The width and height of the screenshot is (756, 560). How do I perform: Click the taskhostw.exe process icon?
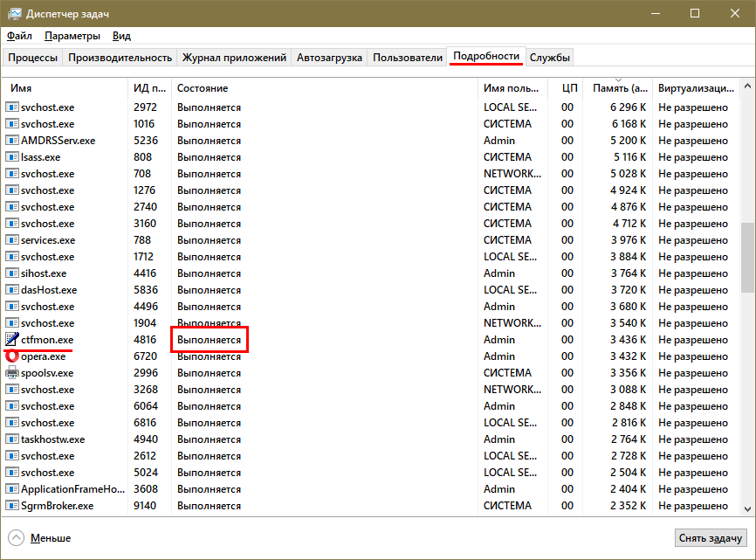point(12,439)
